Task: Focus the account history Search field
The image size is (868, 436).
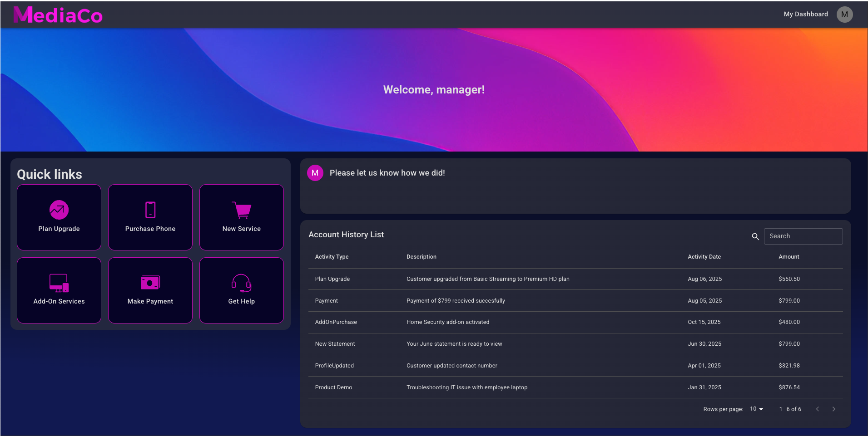Action: pos(803,236)
